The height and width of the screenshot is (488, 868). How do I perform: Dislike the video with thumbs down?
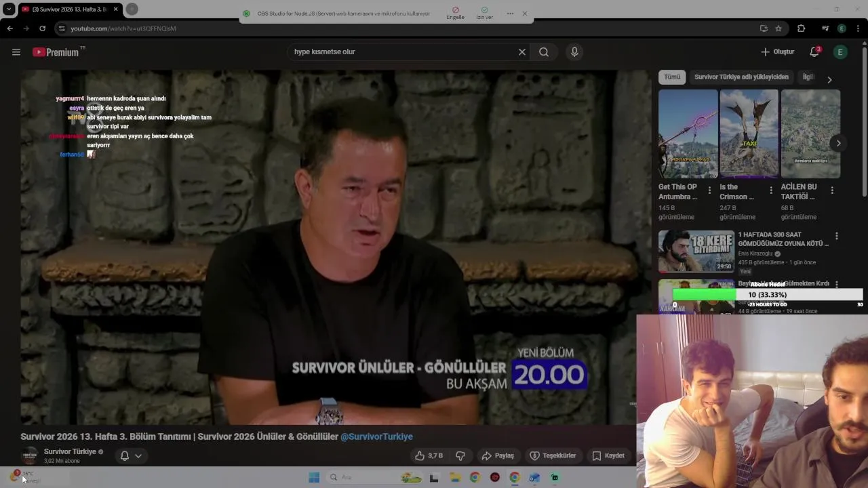(x=460, y=455)
